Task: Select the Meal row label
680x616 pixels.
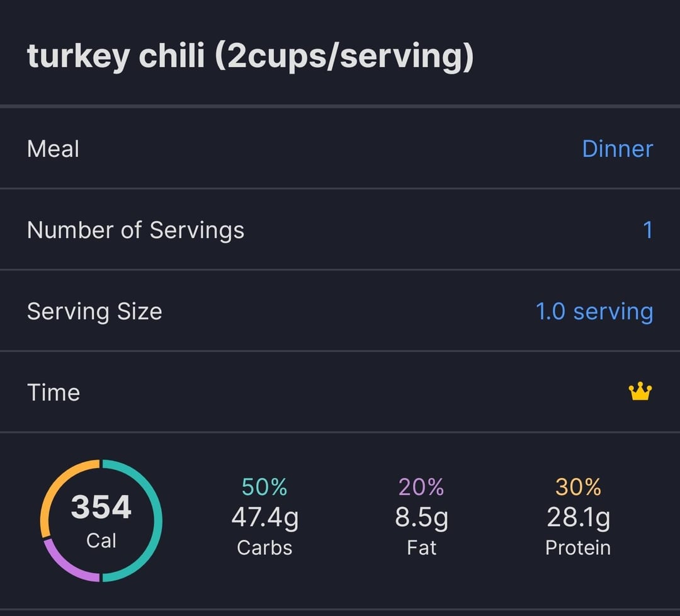Action: [x=53, y=149]
